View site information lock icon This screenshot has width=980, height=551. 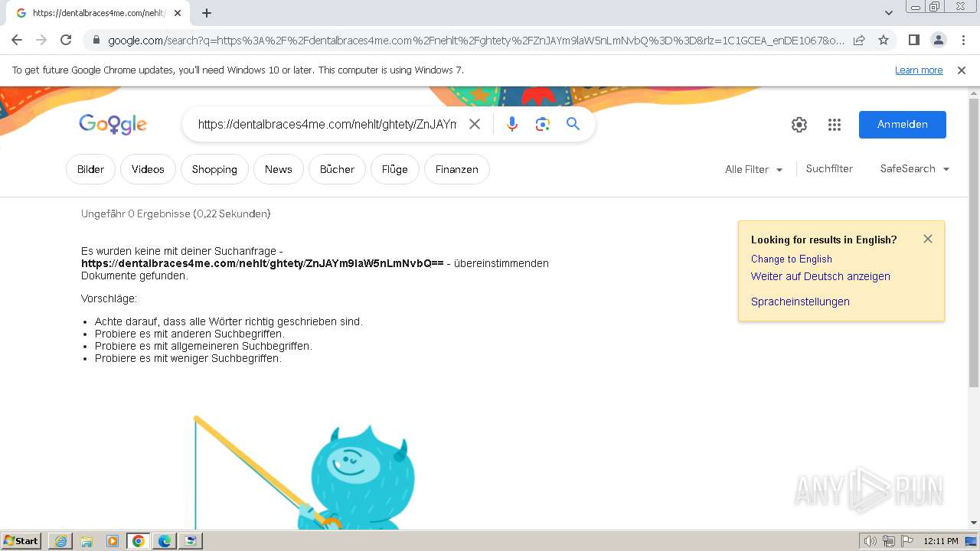[x=96, y=40]
